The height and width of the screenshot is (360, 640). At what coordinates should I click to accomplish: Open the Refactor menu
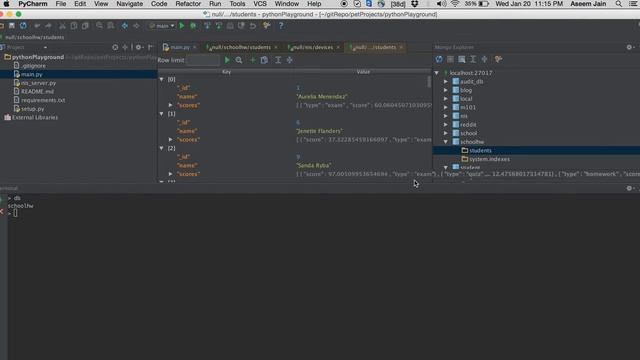(x=188, y=4)
